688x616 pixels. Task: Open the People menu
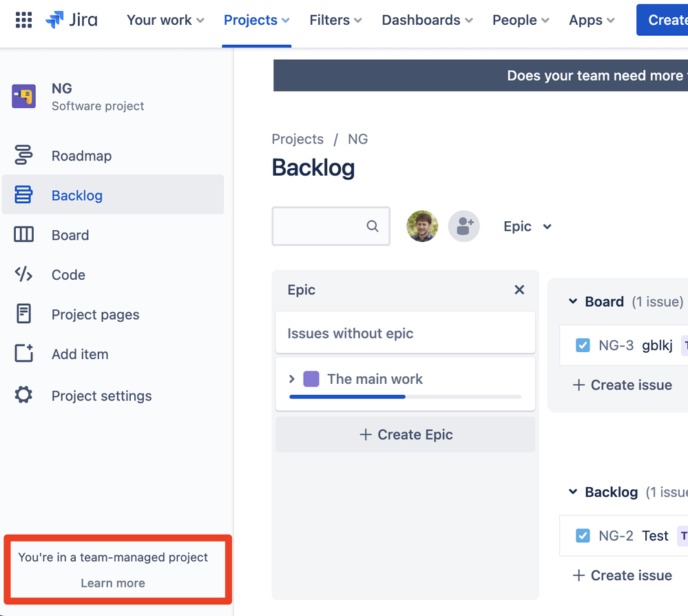click(521, 20)
